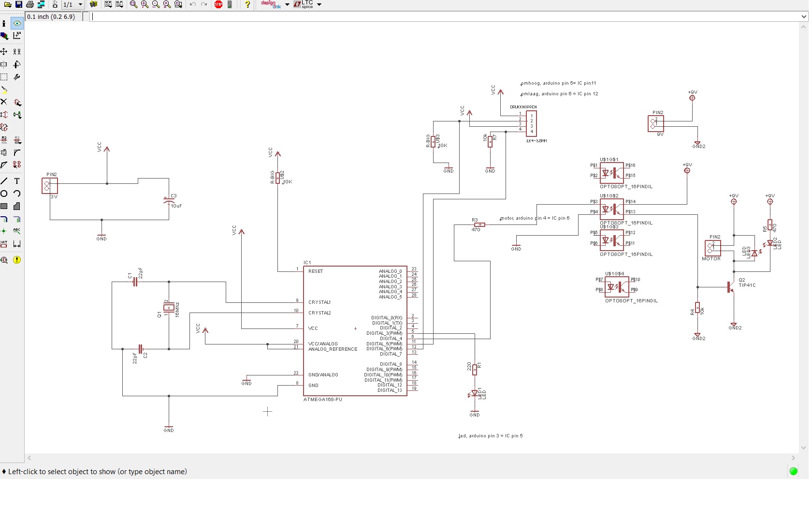Select the Invoke gate tool
The height and width of the screenshot is (508, 812).
click(x=17, y=165)
